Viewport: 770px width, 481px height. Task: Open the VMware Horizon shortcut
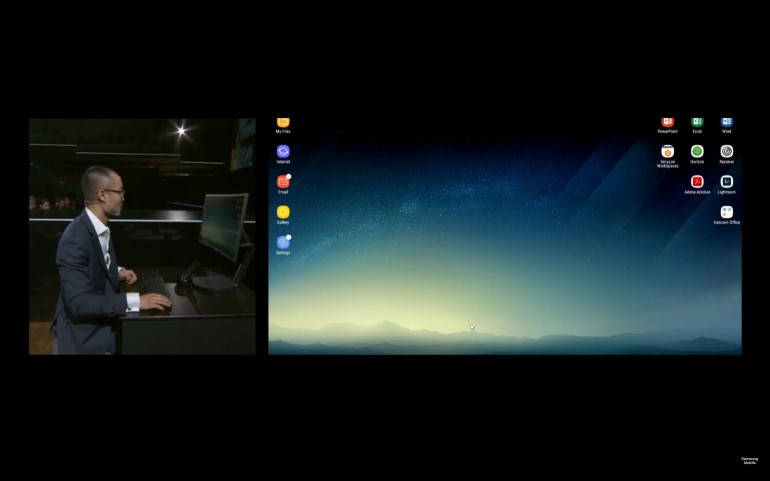click(697, 152)
